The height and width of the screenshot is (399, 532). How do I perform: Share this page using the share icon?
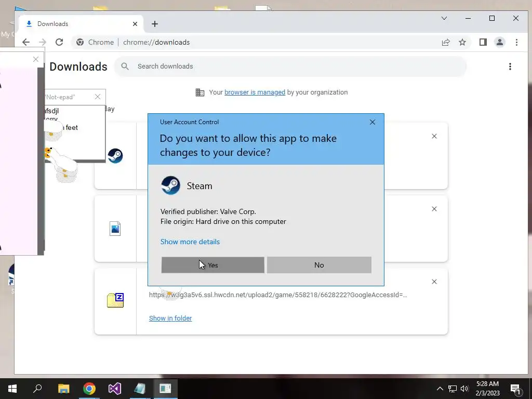(446, 42)
